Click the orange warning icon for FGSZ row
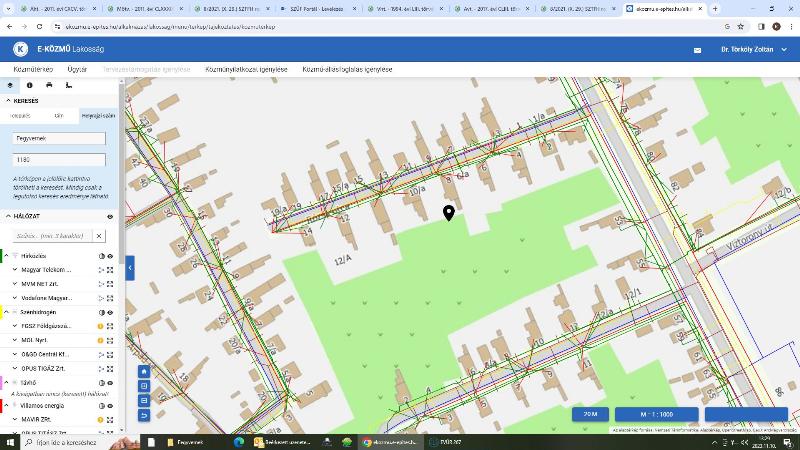 point(101,326)
